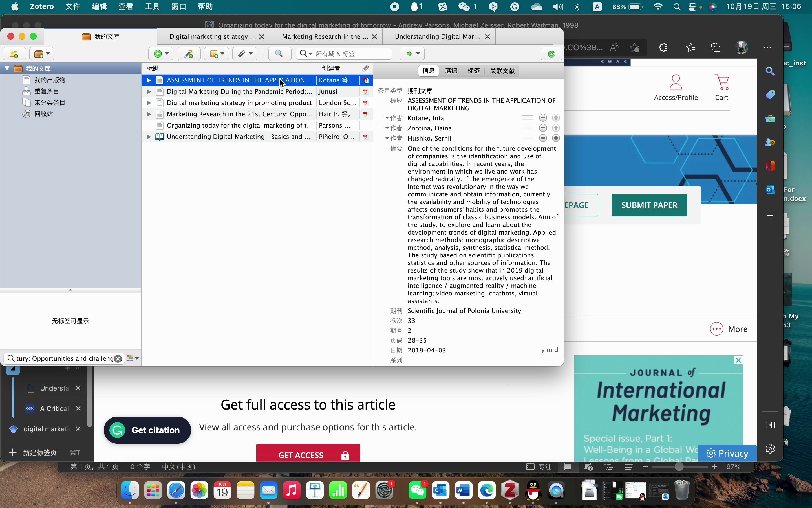Expand the Digital Marketing During the Pandemic item

pos(148,91)
